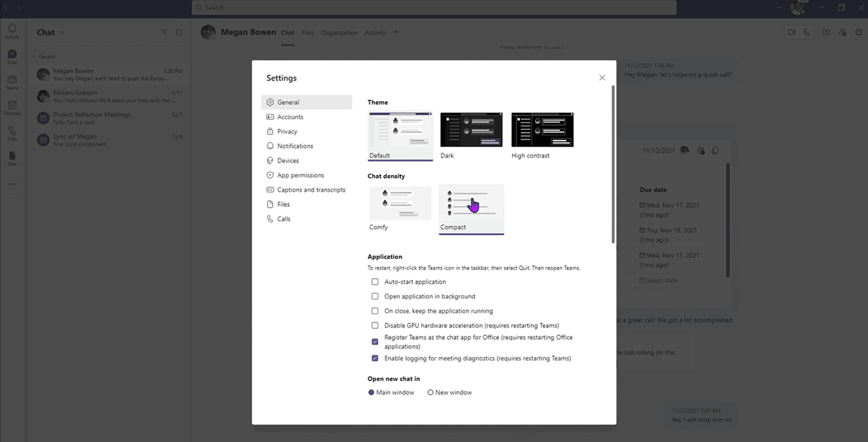The image size is (868, 442).
Task: Open the App permissions settings section
Action: pos(306,175)
